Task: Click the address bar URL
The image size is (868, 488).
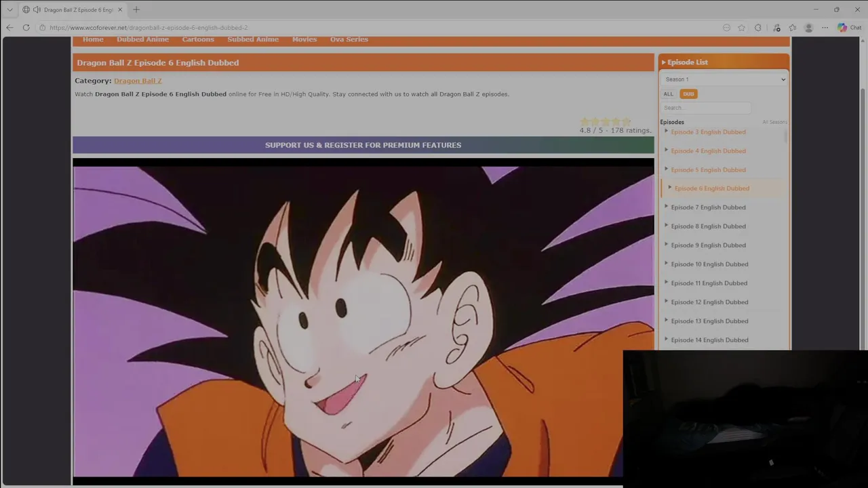Action: (149, 28)
